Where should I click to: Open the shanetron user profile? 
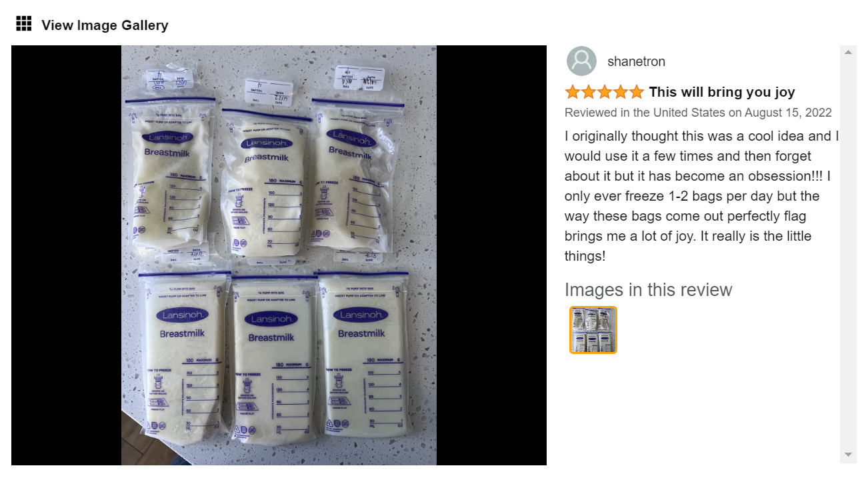click(636, 61)
